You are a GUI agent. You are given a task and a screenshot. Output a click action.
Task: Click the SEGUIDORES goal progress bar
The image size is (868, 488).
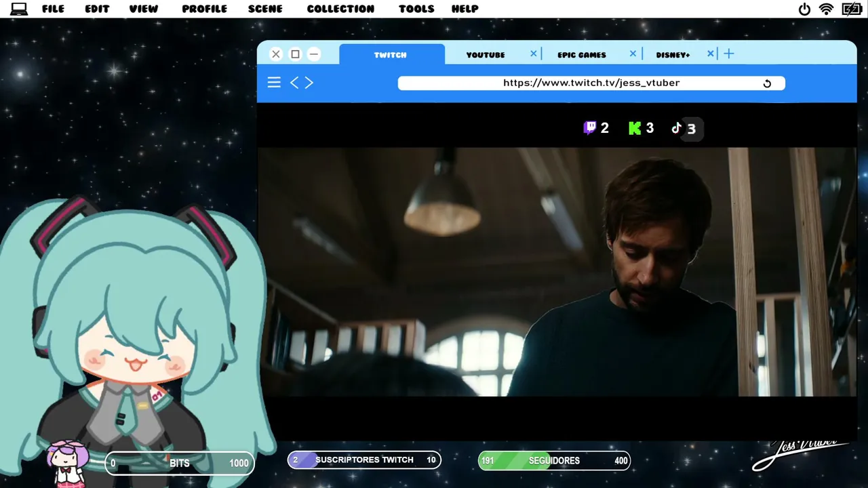(x=554, y=461)
